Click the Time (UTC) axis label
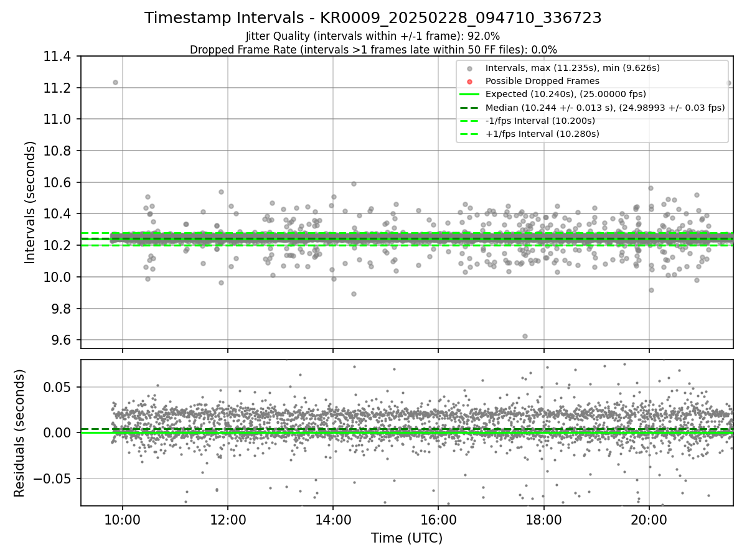The image size is (747, 560). (406, 538)
